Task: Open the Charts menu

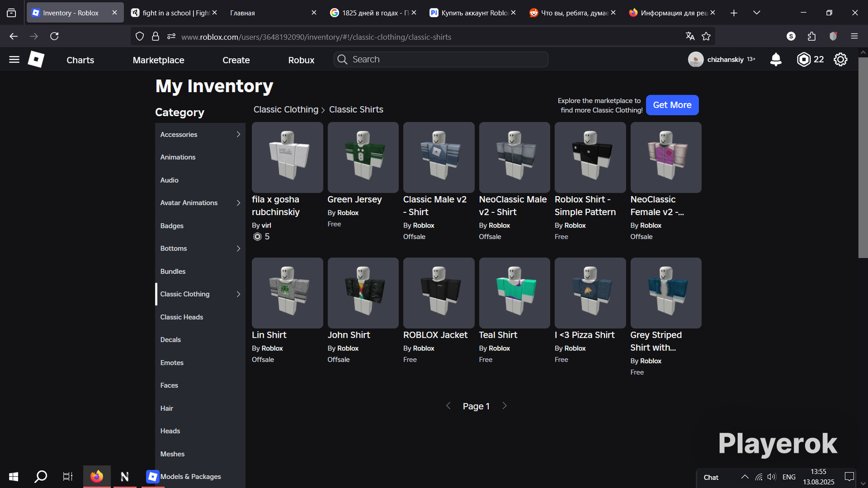Action: pyautogui.click(x=81, y=60)
